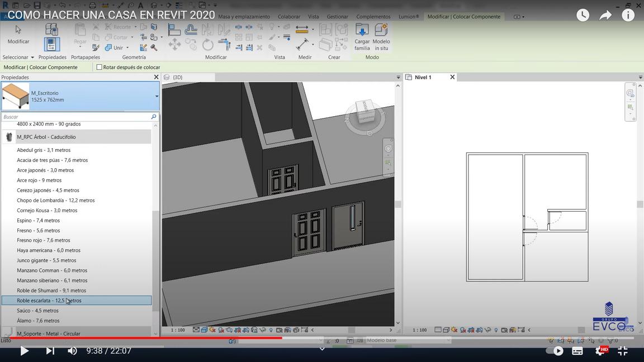Viewport: 644px width, 362px height.
Task: Open the Lumion ribbon tab
Action: 409,17
